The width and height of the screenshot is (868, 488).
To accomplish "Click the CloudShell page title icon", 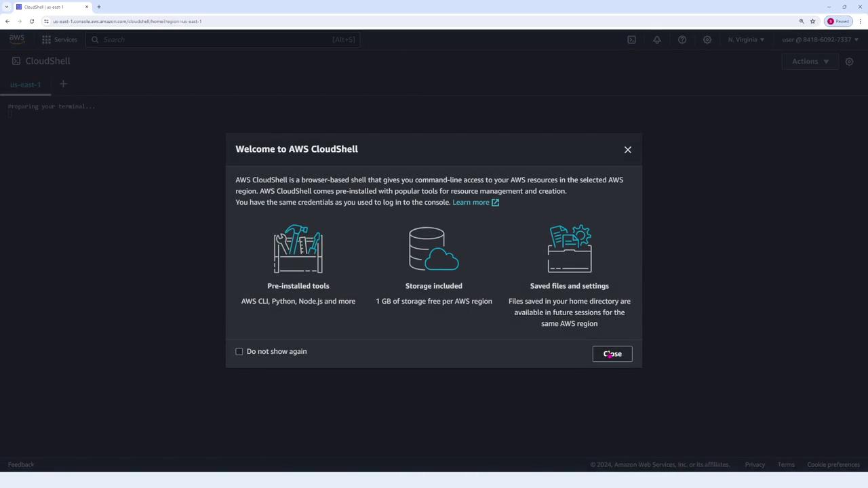I will click(16, 61).
